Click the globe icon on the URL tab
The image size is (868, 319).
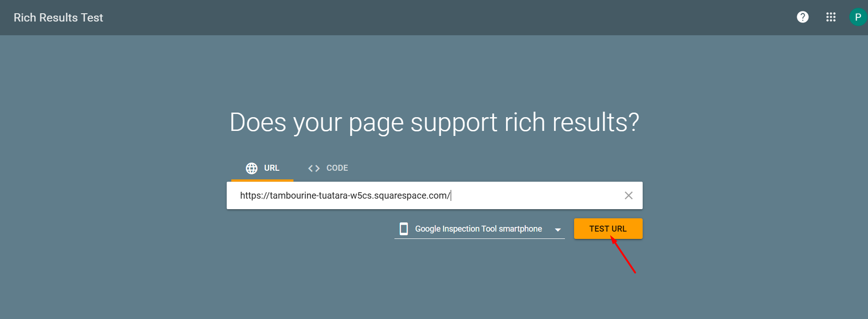(251, 168)
